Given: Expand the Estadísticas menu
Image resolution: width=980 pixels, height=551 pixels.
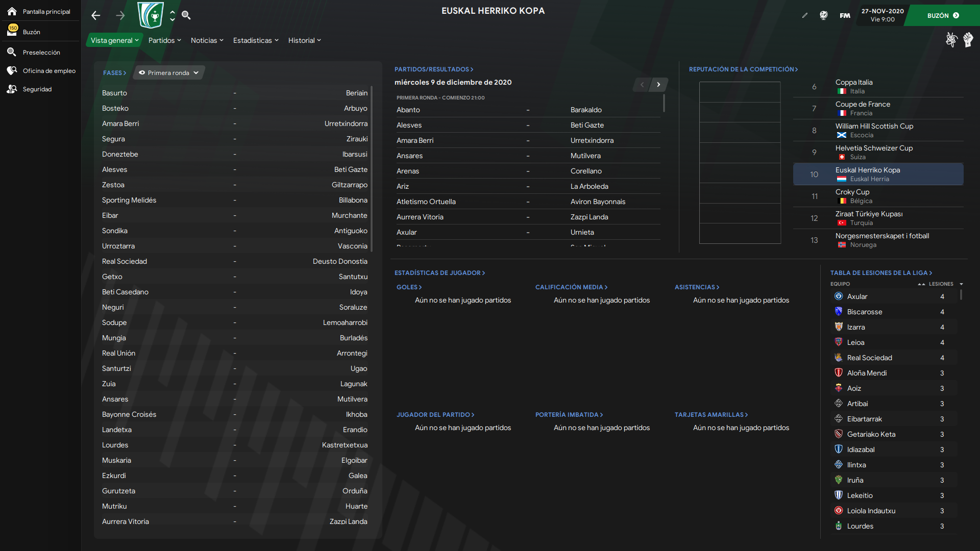Looking at the screenshot, I should 256,40.
